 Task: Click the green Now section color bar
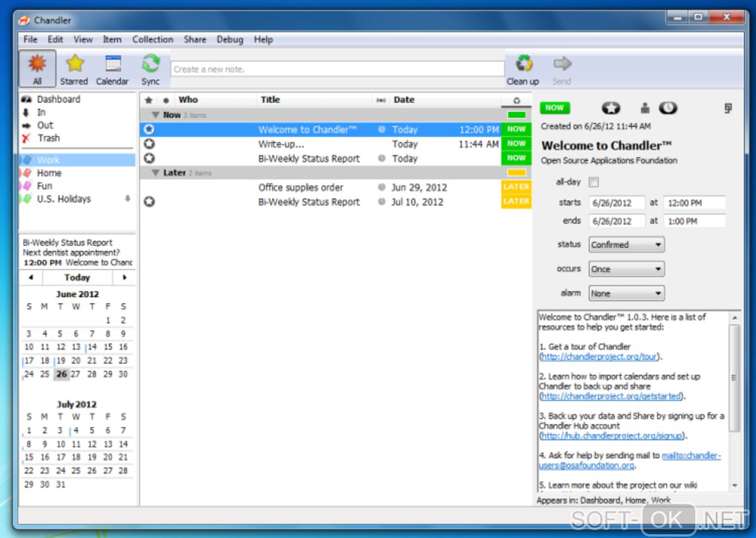click(517, 115)
